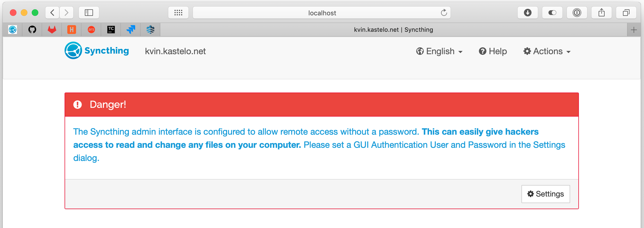Image resolution: width=644 pixels, height=228 pixels.
Task: Open the Jira bookmark
Action: click(131, 30)
